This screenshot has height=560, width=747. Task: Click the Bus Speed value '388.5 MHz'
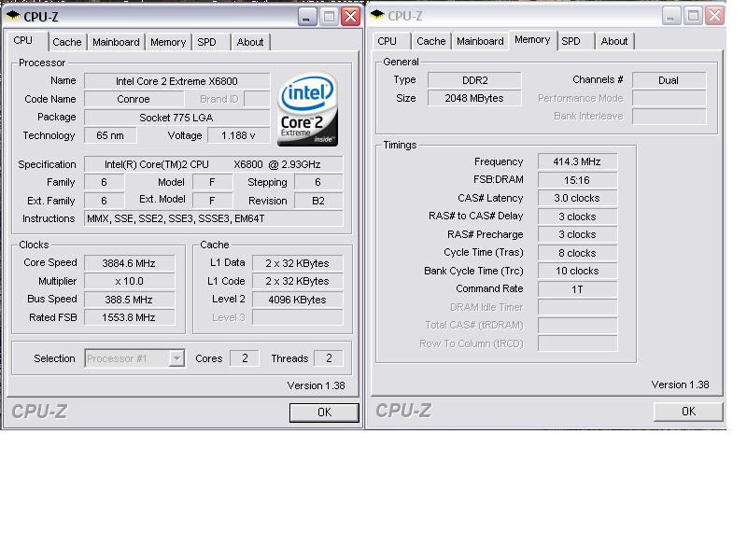point(129,300)
